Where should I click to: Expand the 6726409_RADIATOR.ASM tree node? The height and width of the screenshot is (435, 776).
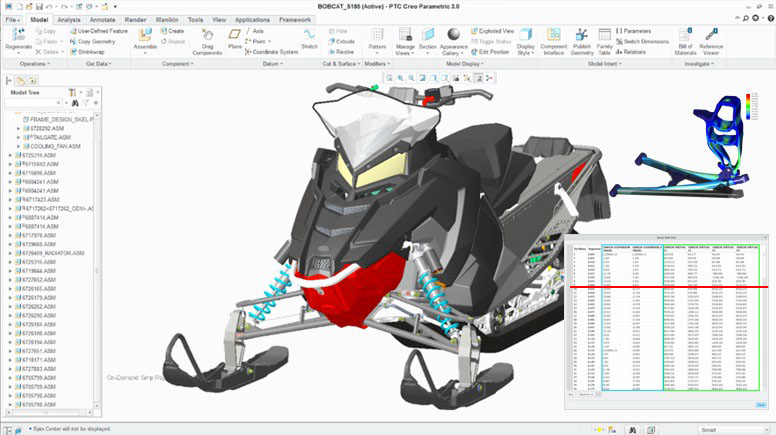coord(10,253)
